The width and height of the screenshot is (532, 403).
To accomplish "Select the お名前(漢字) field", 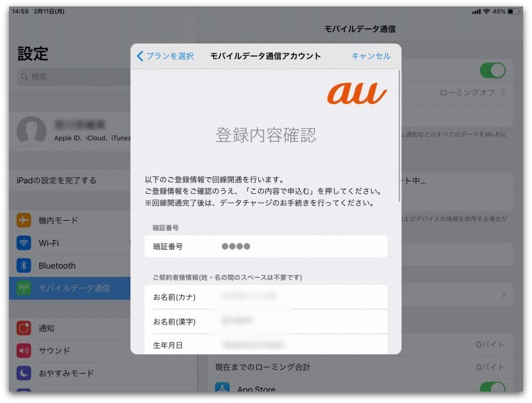I will [265, 322].
